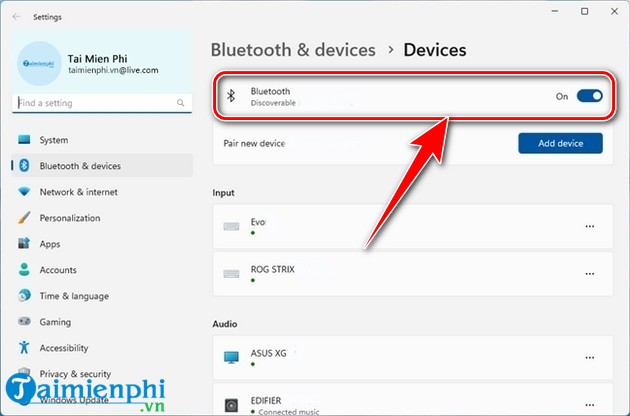630x416 pixels.
Task: Click the ROG STRIX keyboard icon
Action: tap(231, 274)
